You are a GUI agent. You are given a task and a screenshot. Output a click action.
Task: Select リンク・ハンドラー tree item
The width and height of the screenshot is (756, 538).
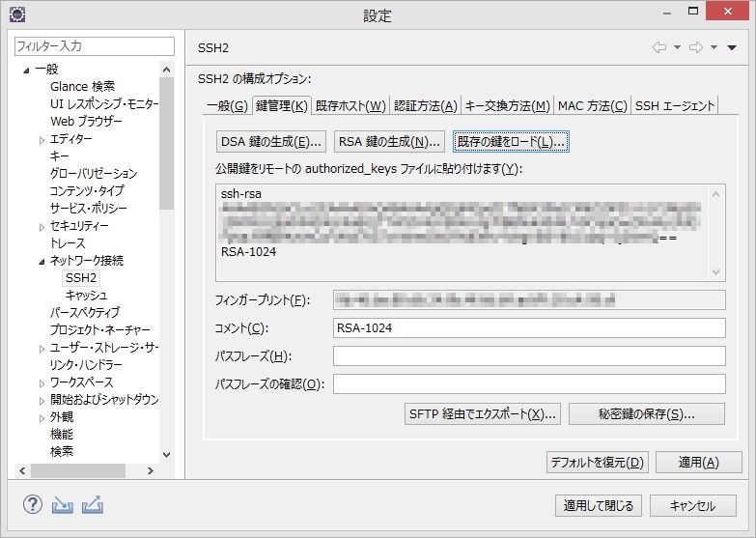point(86,364)
